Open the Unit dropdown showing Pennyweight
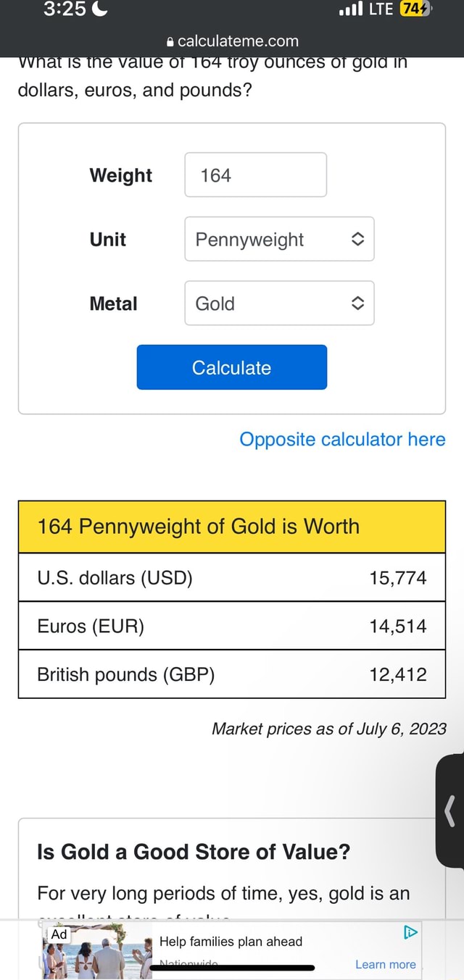464x980 pixels. pyautogui.click(x=280, y=239)
